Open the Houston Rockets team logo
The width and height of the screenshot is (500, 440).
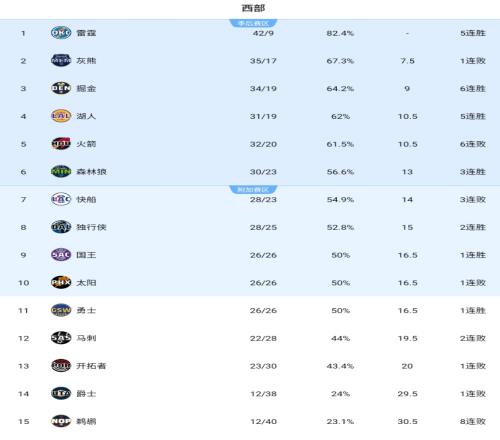coord(61,144)
